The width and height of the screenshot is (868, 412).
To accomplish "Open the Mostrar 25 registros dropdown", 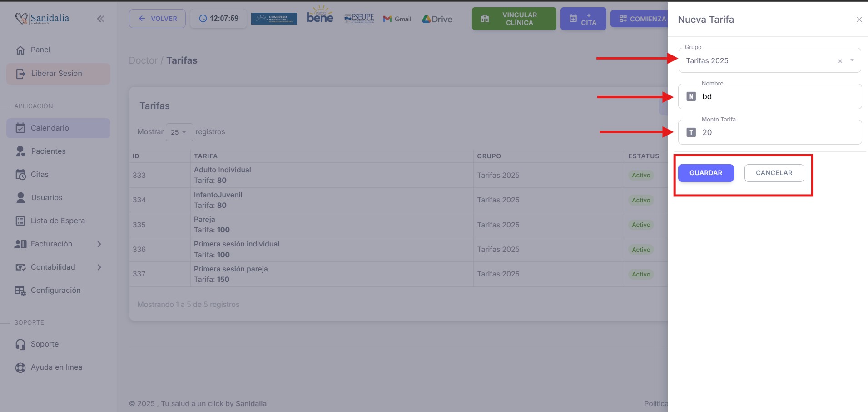I will 179,132.
